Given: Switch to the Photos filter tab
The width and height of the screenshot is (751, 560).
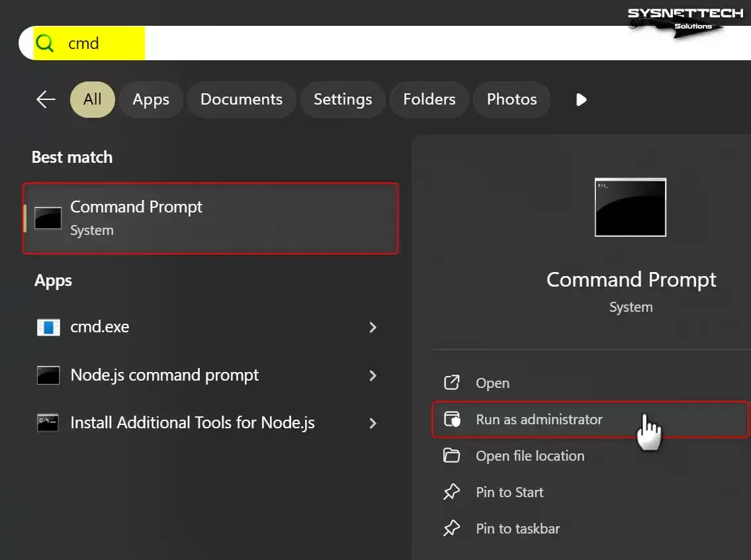Looking at the screenshot, I should pyautogui.click(x=511, y=100).
